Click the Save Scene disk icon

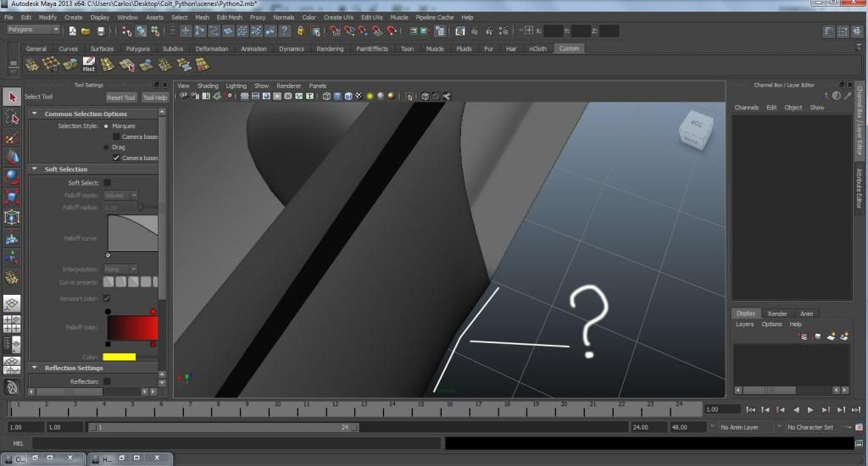[x=101, y=31]
